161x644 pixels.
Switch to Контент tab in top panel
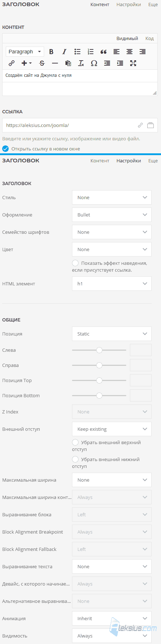[x=100, y=5]
